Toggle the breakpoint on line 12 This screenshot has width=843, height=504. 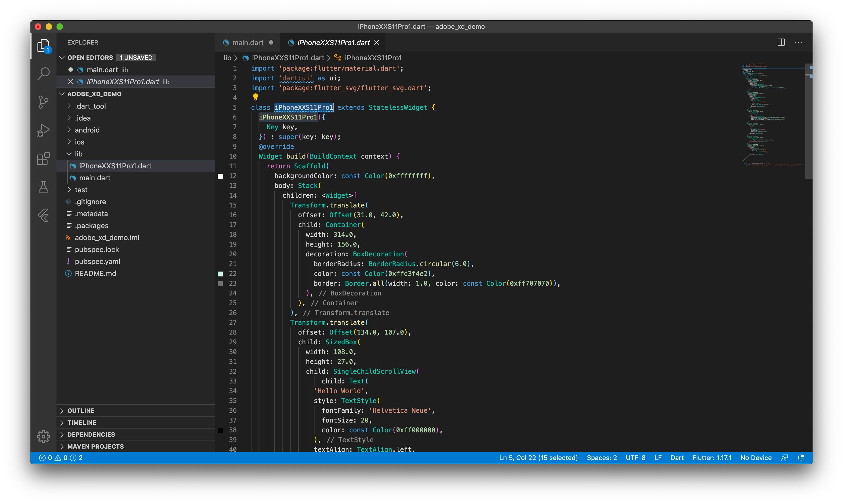(x=220, y=176)
